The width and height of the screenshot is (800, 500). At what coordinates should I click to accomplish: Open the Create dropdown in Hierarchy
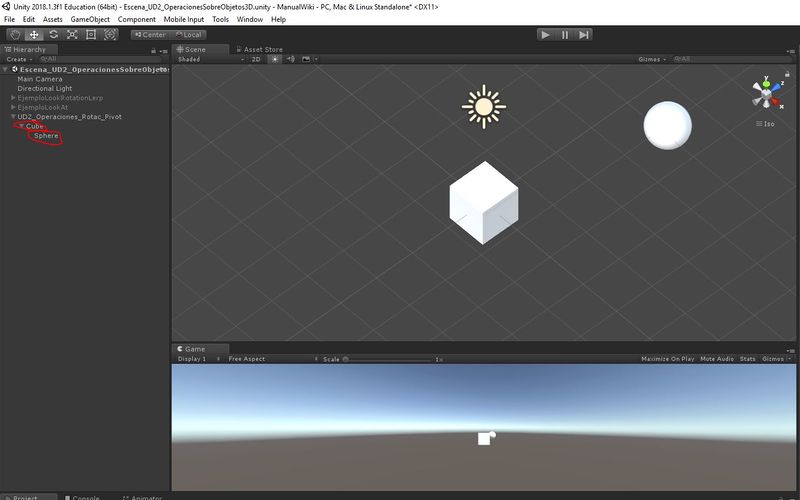click(x=19, y=59)
